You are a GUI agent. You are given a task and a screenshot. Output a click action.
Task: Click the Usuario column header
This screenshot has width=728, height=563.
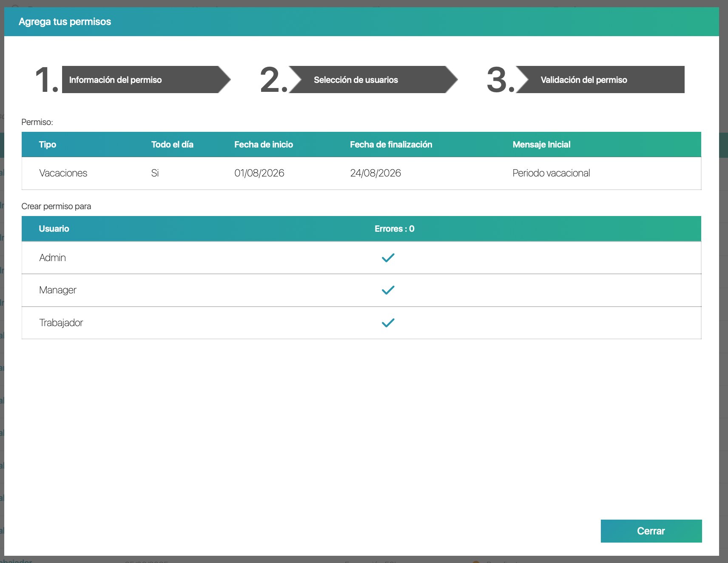(x=54, y=229)
